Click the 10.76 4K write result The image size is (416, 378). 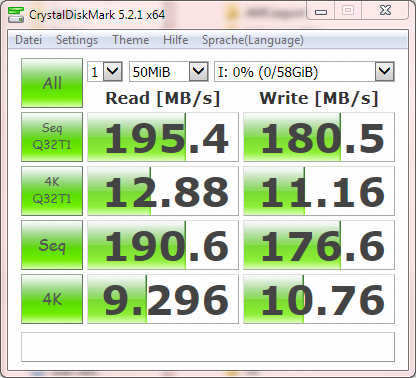(x=319, y=299)
